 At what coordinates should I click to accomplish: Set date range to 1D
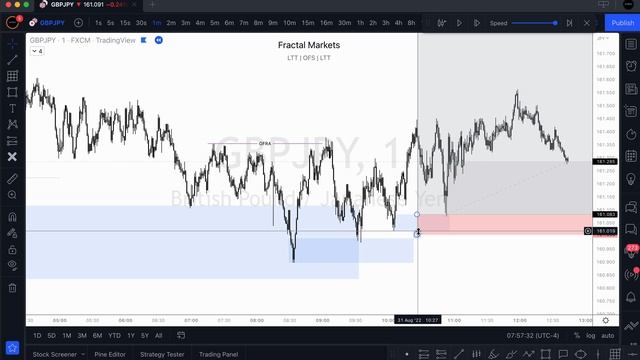(37, 336)
